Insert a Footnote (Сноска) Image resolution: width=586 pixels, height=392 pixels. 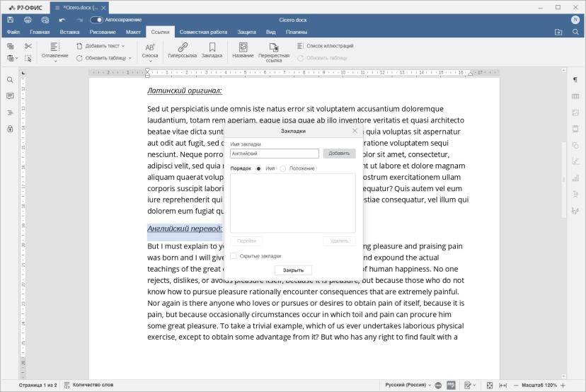[150, 50]
